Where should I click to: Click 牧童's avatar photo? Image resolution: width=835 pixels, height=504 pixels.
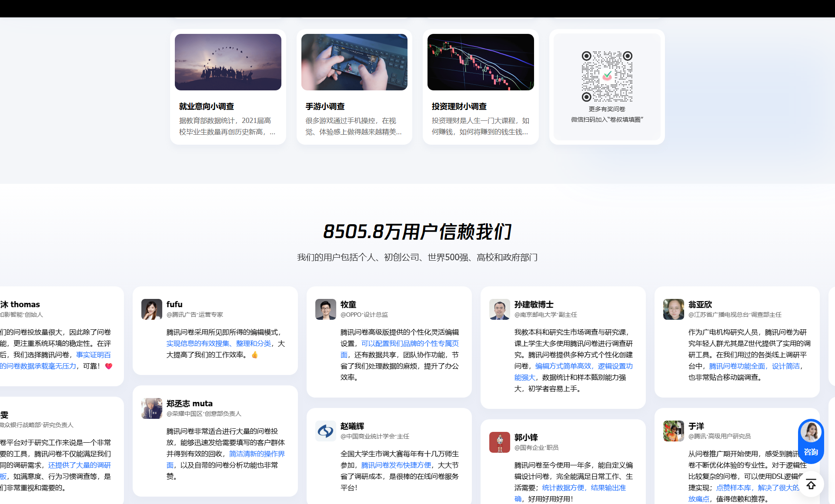(x=326, y=309)
